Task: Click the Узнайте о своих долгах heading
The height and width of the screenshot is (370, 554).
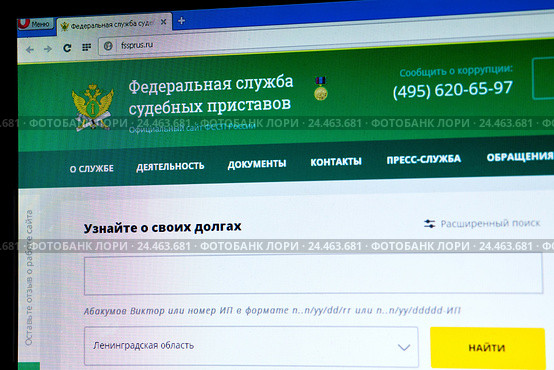Action: 163,227
